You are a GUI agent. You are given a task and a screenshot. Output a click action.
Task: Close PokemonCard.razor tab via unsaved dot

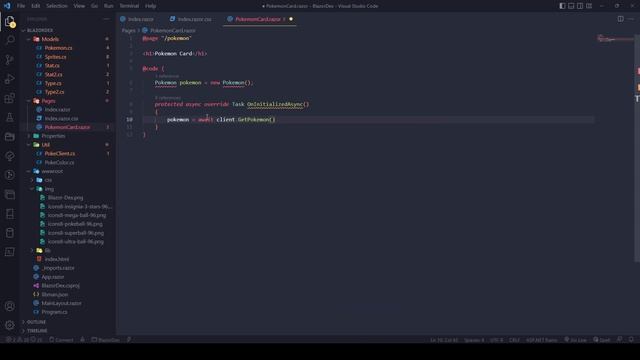tap(291, 19)
